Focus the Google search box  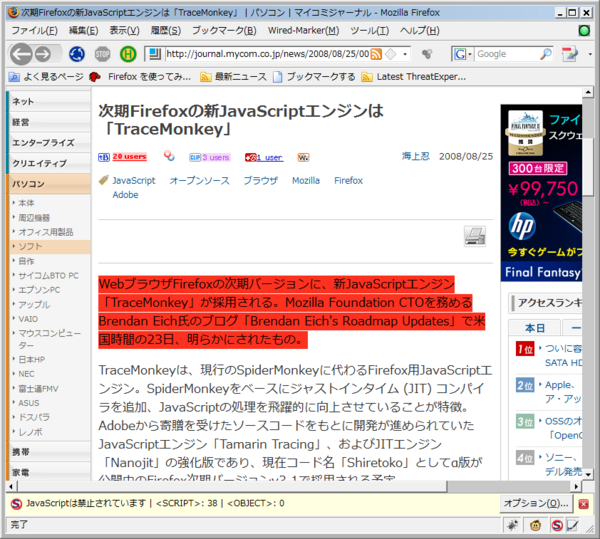pos(506,54)
